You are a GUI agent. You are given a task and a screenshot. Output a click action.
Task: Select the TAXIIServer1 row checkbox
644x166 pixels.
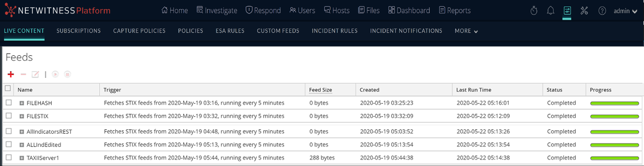[9, 157]
